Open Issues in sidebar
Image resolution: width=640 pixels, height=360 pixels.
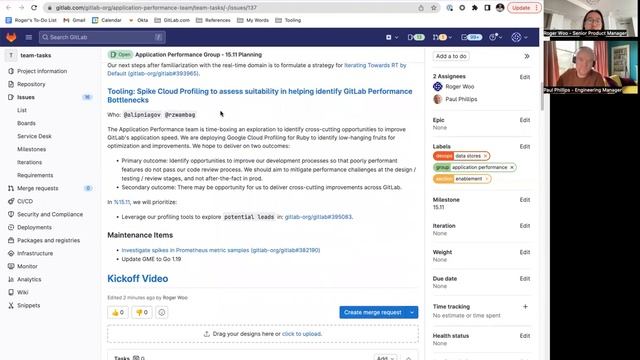coord(26,97)
